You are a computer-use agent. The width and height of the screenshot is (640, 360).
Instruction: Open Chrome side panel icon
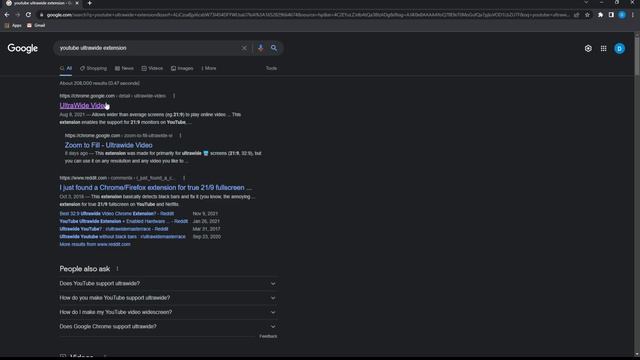click(611, 15)
